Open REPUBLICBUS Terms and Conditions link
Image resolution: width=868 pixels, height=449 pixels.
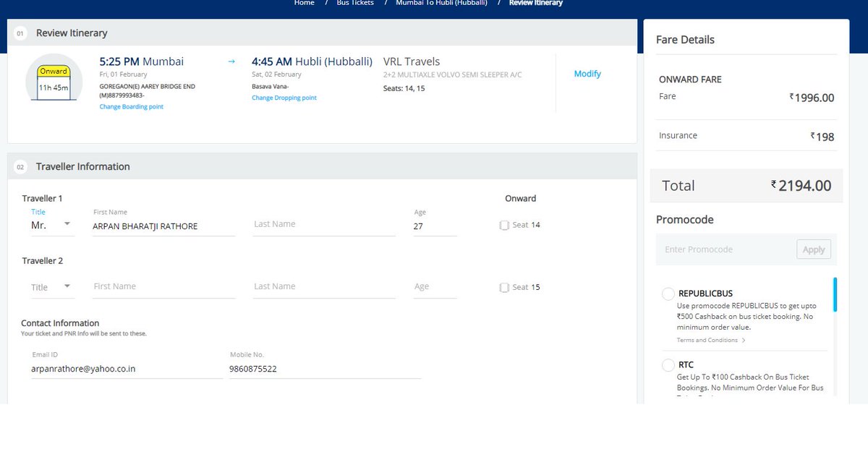tap(707, 341)
